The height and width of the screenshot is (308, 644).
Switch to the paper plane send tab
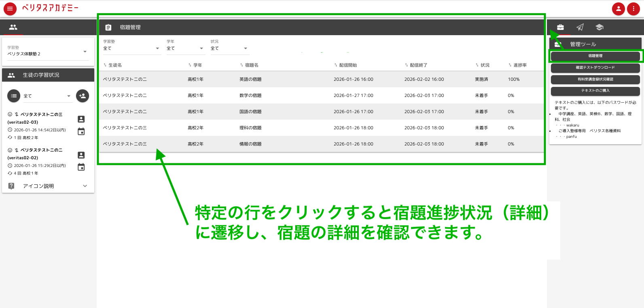(580, 27)
